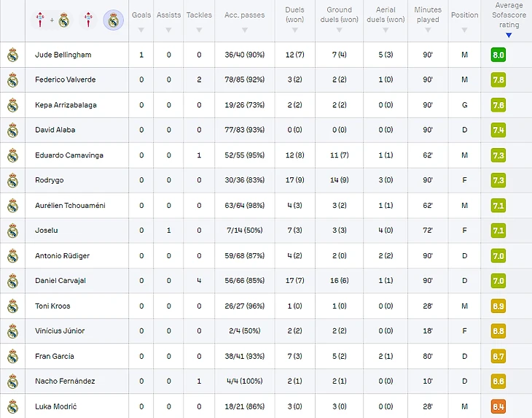
Task: Click the club crest beside Eduardo Camavinga
Action: [x=12, y=155]
